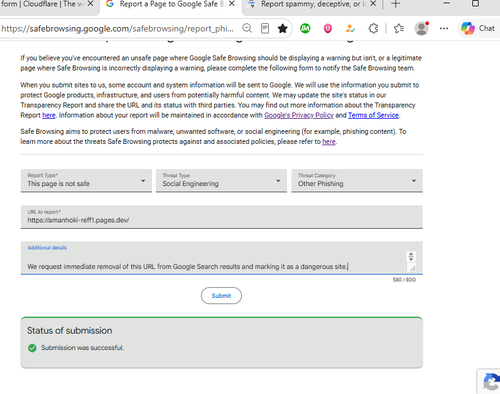
Task: Open Copilot Chat in the toolbar
Action: 478,28
